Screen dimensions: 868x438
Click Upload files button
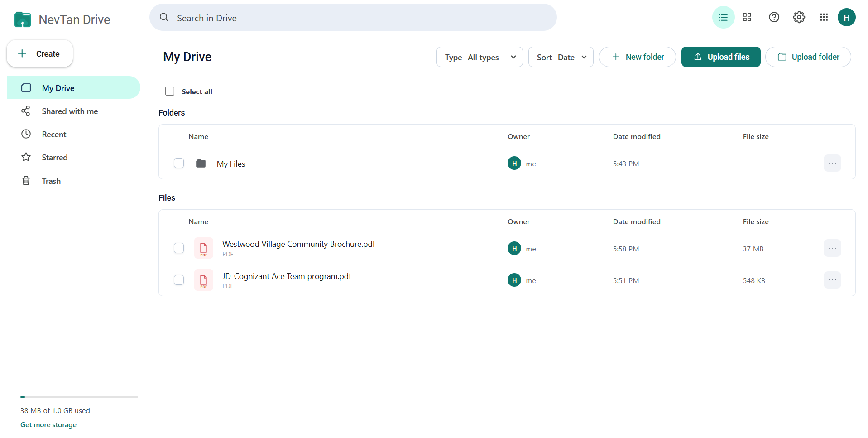click(x=721, y=57)
